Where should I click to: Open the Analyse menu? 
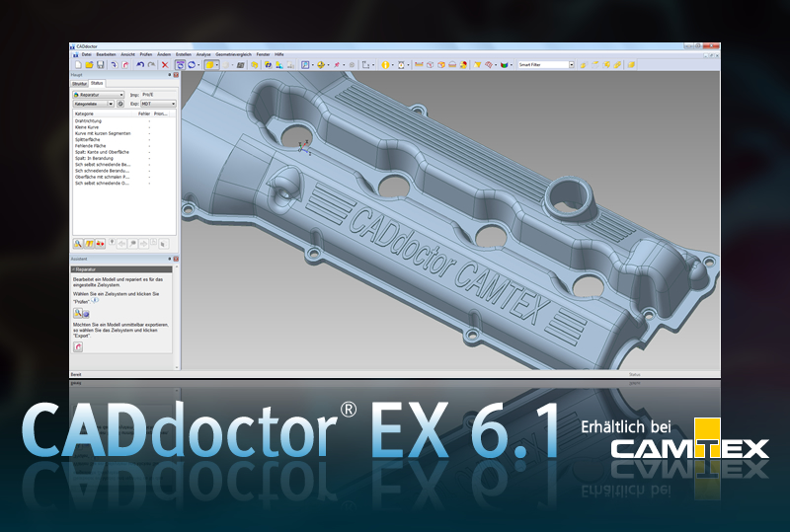(203, 54)
